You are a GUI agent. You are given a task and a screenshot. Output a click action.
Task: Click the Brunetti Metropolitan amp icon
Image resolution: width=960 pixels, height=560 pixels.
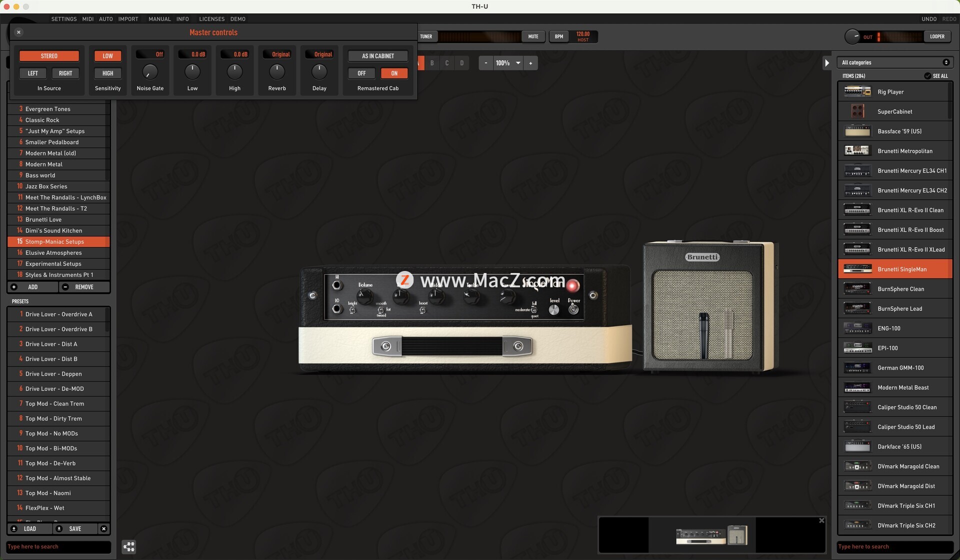[857, 150]
